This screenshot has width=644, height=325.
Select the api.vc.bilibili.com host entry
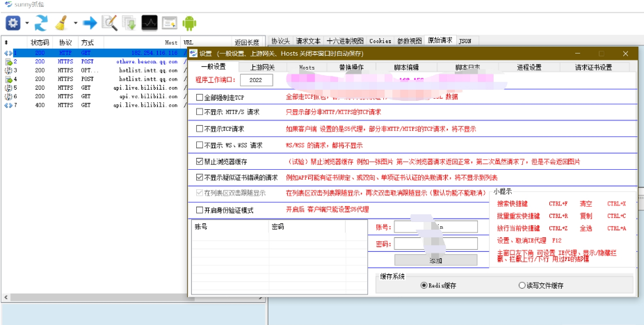click(x=148, y=96)
